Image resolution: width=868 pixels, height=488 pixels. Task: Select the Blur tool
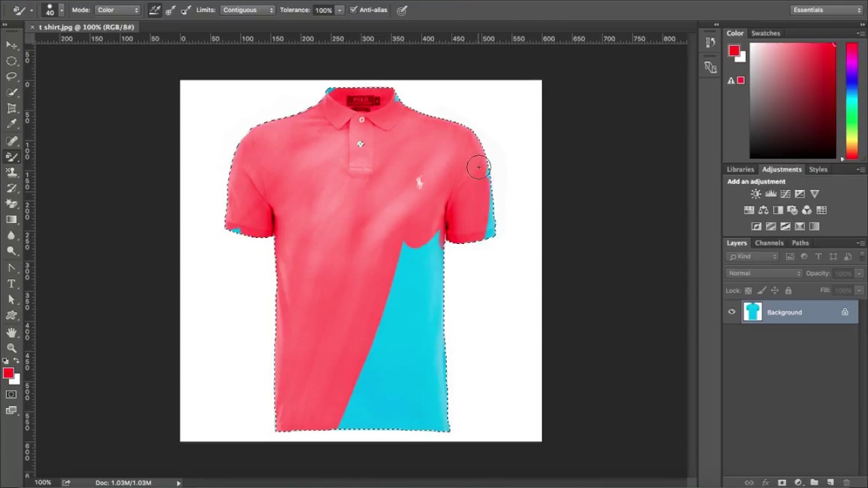[x=12, y=235]
